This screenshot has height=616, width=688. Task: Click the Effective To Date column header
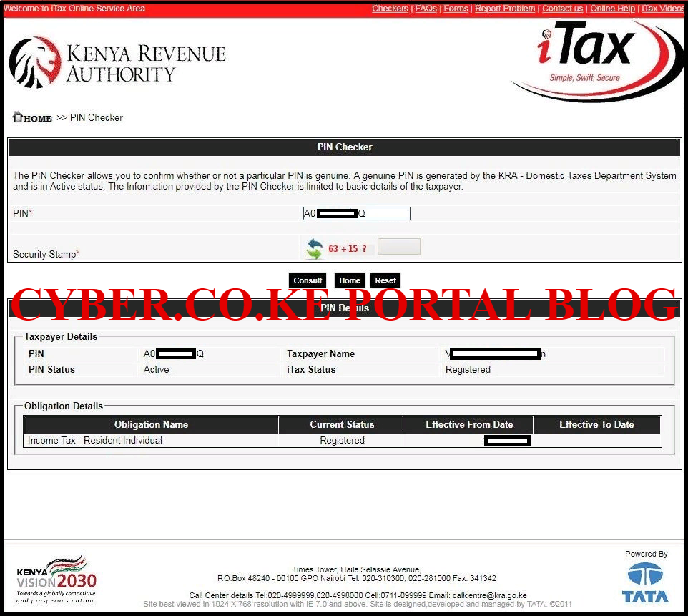[x=596, y=424]
